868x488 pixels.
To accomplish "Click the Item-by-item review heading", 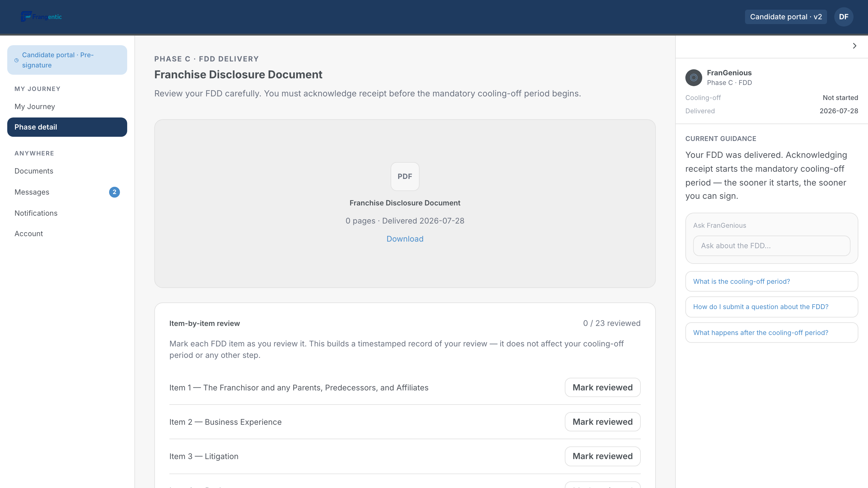I will pos(205,323).
